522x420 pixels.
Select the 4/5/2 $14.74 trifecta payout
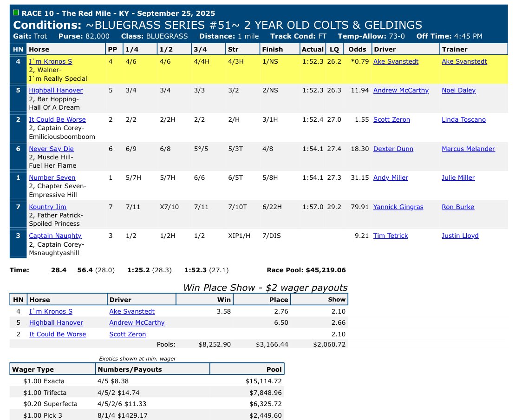[x=118, y=393]
